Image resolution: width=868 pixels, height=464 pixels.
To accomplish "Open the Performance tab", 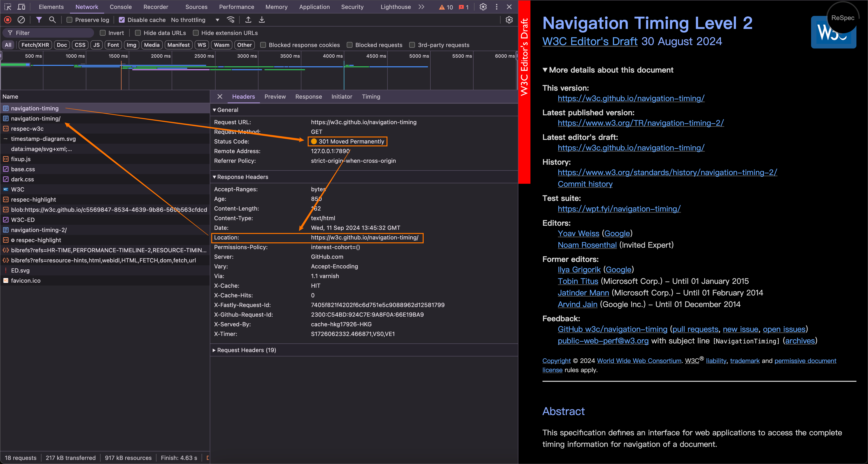I will pos(237,7).
